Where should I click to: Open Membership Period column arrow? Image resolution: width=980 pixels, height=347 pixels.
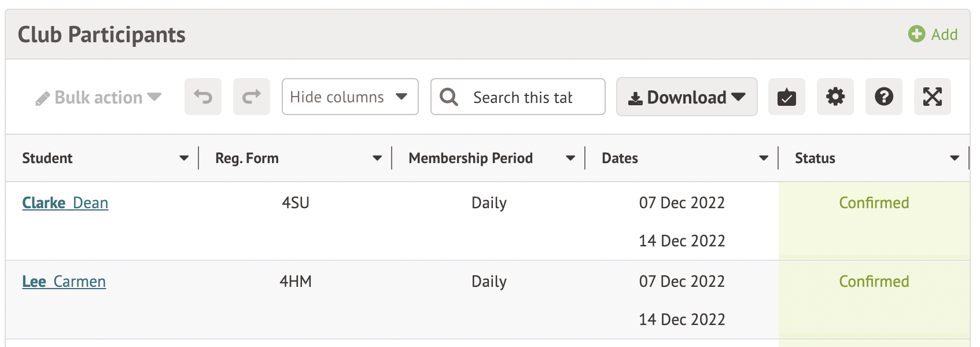point(570,158)
